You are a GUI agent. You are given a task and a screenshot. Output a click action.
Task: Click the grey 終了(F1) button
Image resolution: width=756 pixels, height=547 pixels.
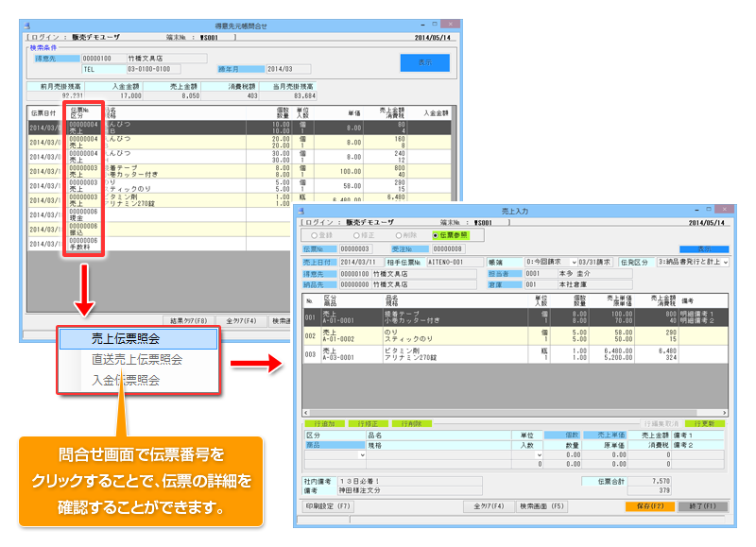(702, 506)
